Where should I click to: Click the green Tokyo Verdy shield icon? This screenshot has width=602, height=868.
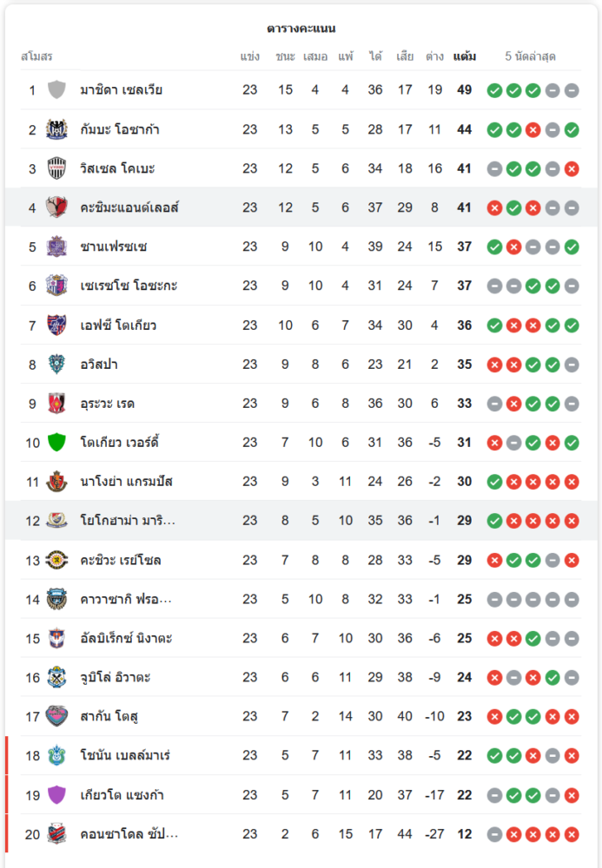57,443
